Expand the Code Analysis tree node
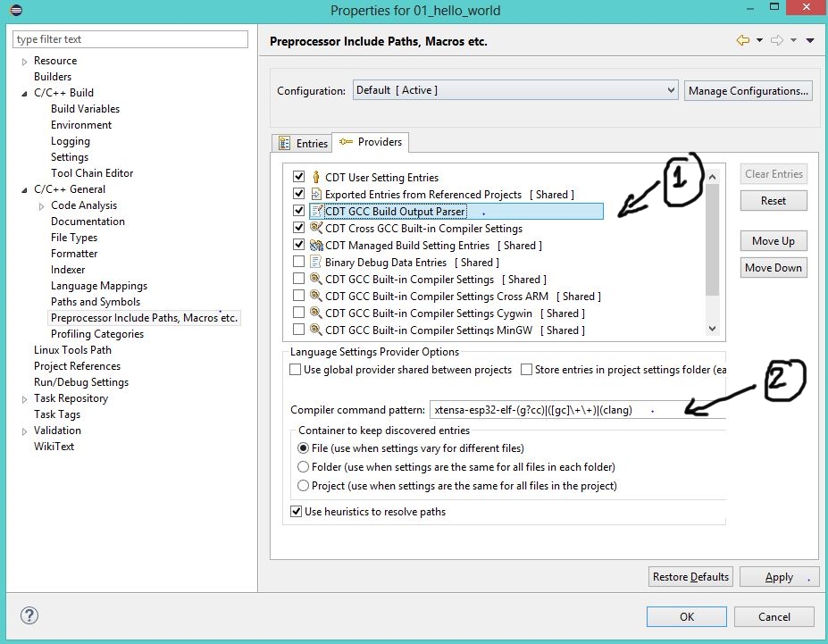Screen dimensions: 828x644 [x=41, y=206]
